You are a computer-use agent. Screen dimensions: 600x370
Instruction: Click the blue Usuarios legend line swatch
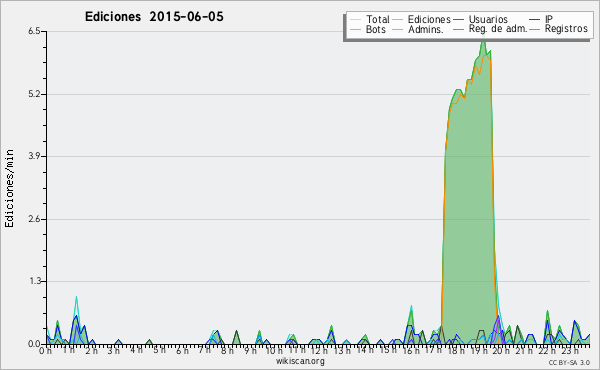(x=458, y=19)
